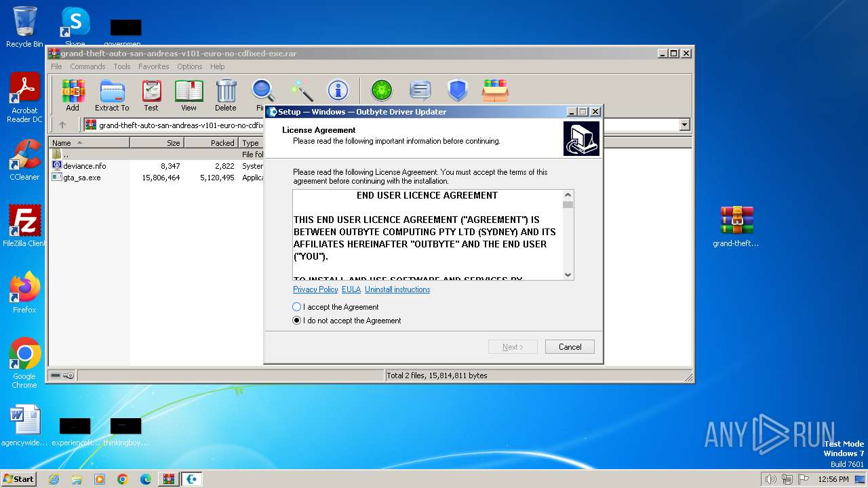The height and width of the screenshot is (488, 868).
Task: Open the Commands menu
Action: click(87, 66)
